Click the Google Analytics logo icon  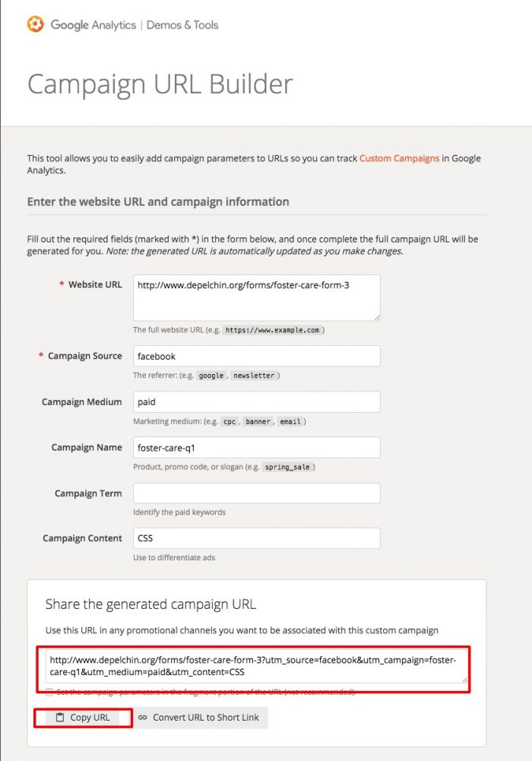coord(35,24)
